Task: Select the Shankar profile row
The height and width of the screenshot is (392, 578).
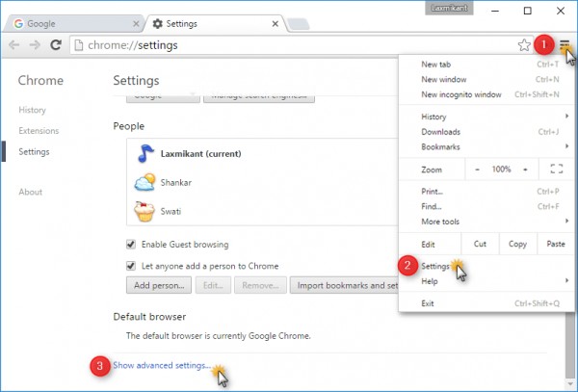Action: 262,182
